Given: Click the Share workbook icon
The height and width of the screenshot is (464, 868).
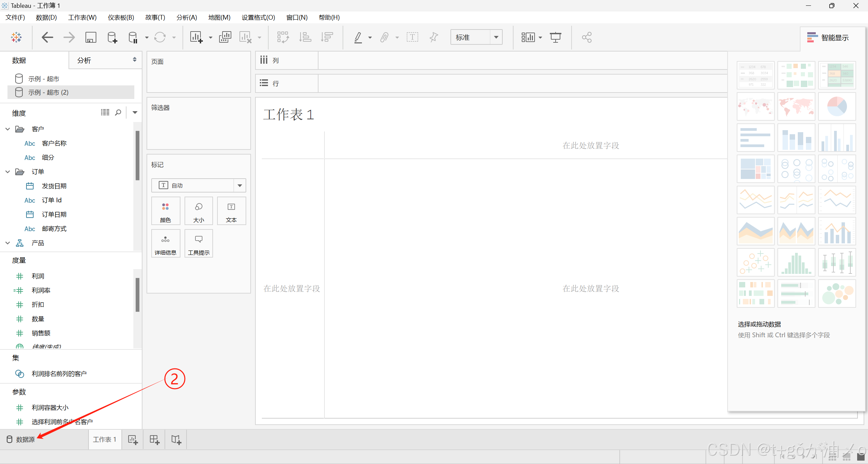Looking at the screenshot, I should (586, 37).
